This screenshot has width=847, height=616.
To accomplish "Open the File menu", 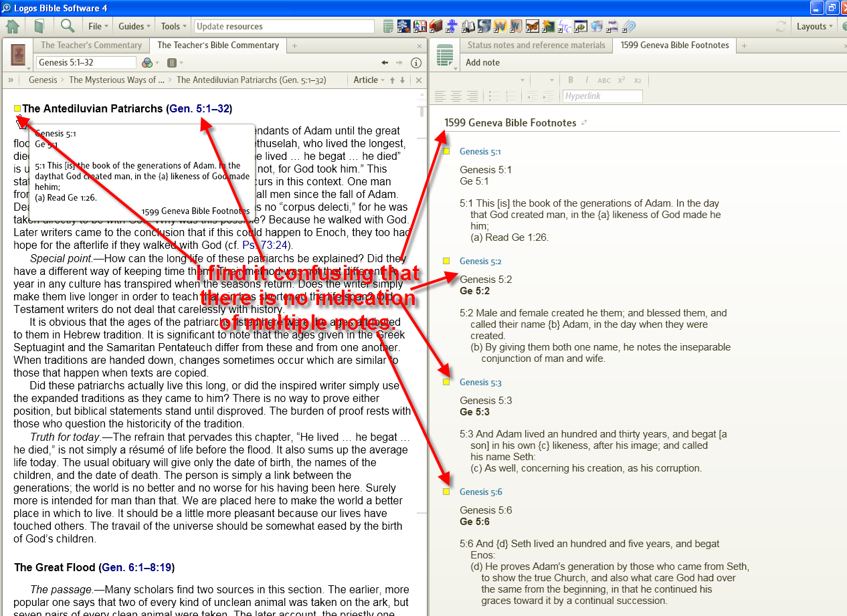I will 99,26.
